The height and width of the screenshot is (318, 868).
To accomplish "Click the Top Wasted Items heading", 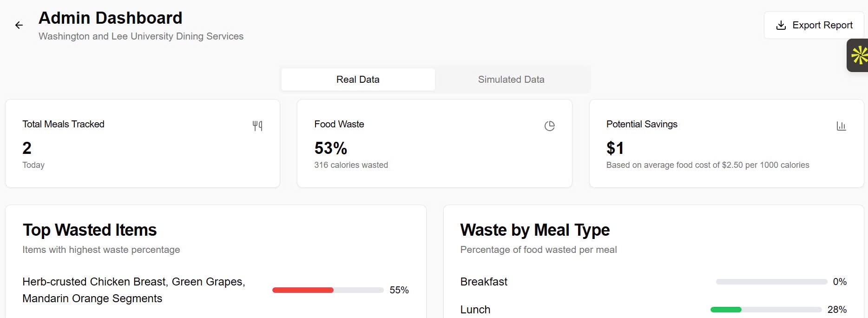I will click(90, 230).
